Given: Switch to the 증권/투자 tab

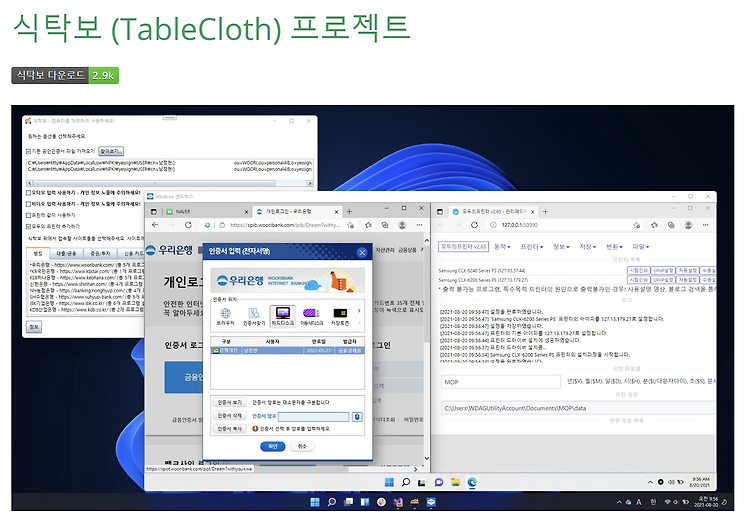Looking at the screenshot, I should [100, 254].
